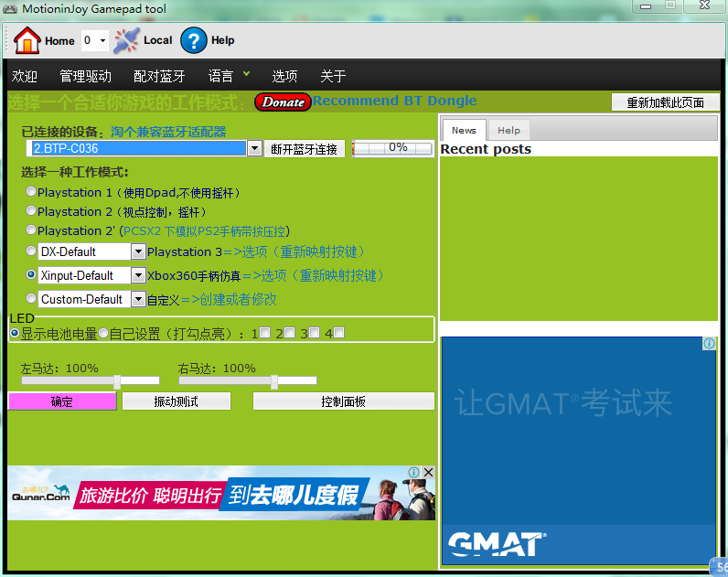The image size is (728, 577).
Task: Click the 振动测试 button
Action: coord(176,401)
